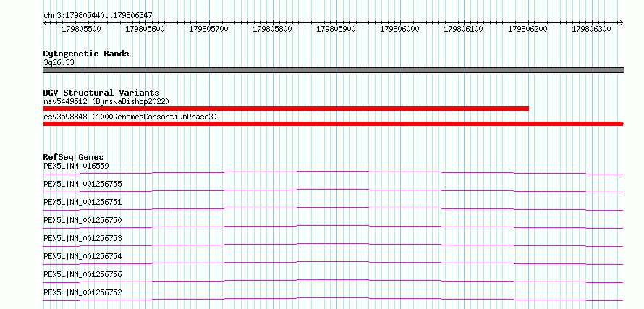The width and height of the screenshot is (644, 309).
Task: Click the nsv5449512 (ByrskaBishop2022) label
Action: click(x=106, y=101)
